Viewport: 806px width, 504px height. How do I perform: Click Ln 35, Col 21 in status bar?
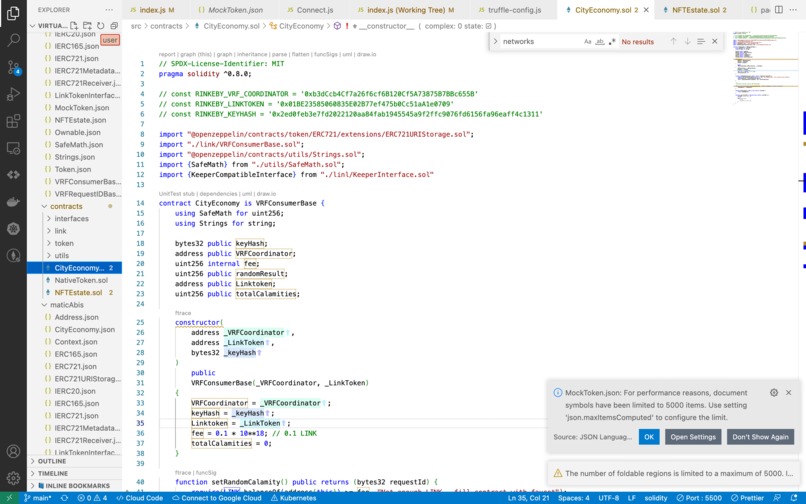tap(528, 498)
